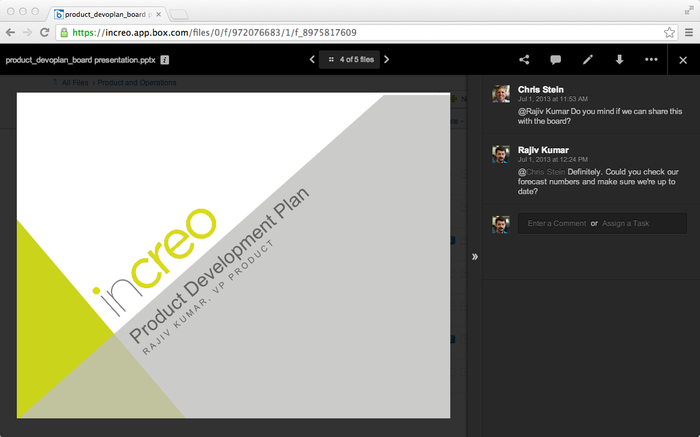Click the Enter a Comment field

(557, 223)
